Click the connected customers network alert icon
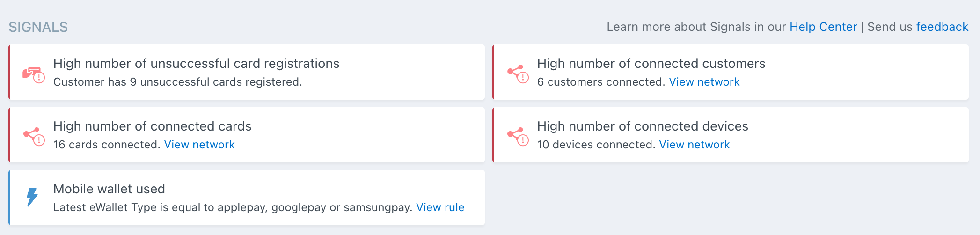Screen dimensions: 980x235 pos(518,73)
